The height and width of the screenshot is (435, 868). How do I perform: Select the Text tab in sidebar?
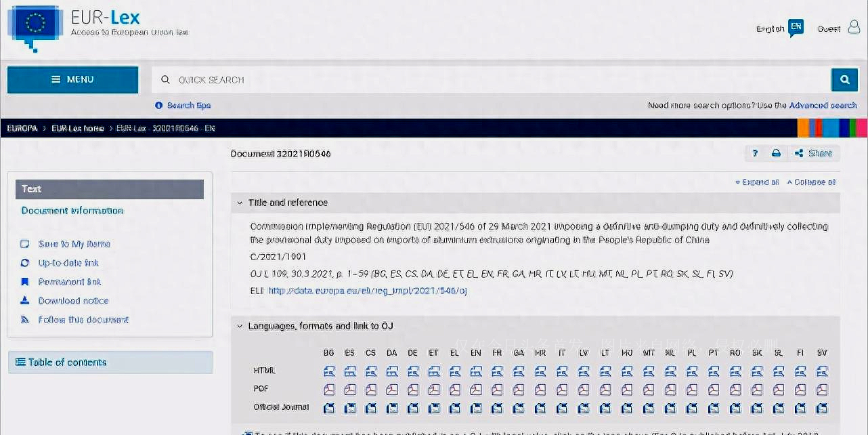(109, 189)
